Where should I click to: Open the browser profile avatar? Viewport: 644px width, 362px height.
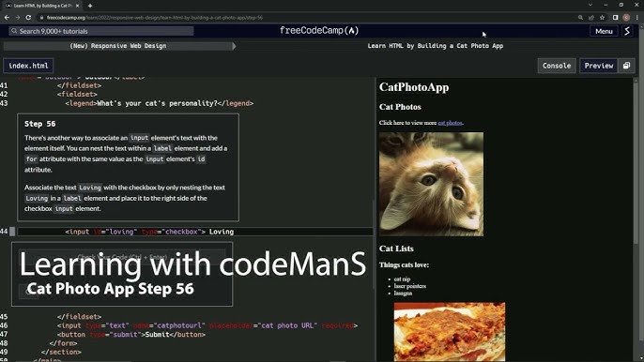click(626, 18)
